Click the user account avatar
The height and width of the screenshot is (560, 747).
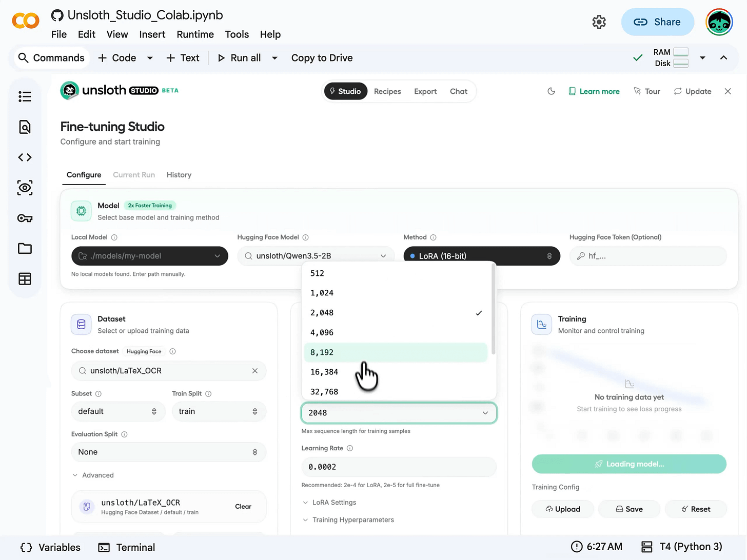coord(719,22)
